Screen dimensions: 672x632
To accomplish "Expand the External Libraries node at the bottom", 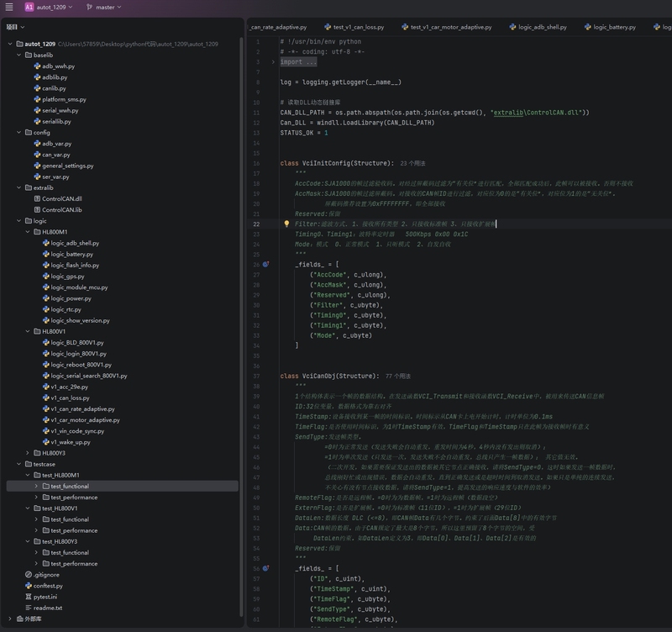I will tap(10, 619).
